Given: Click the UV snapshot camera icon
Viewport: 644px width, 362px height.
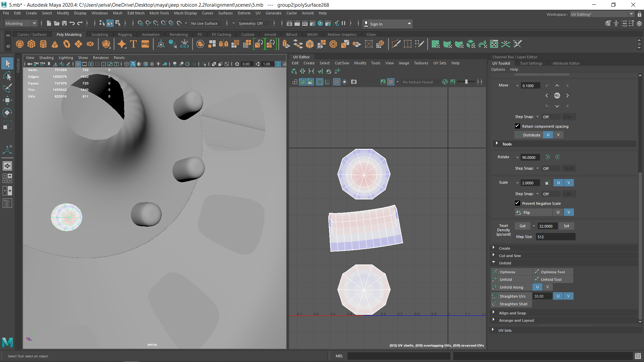Looking at the screenshot, I should click(354, 82).
